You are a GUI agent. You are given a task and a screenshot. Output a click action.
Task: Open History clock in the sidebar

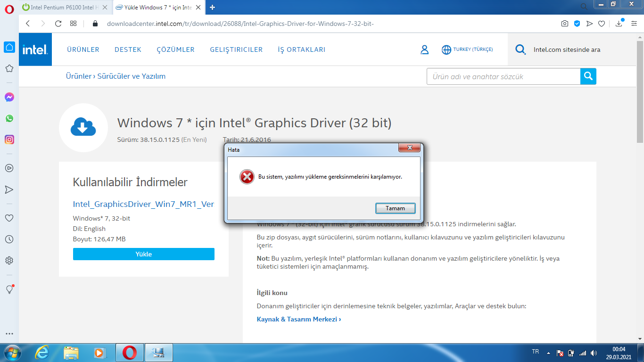coord(9,239)
